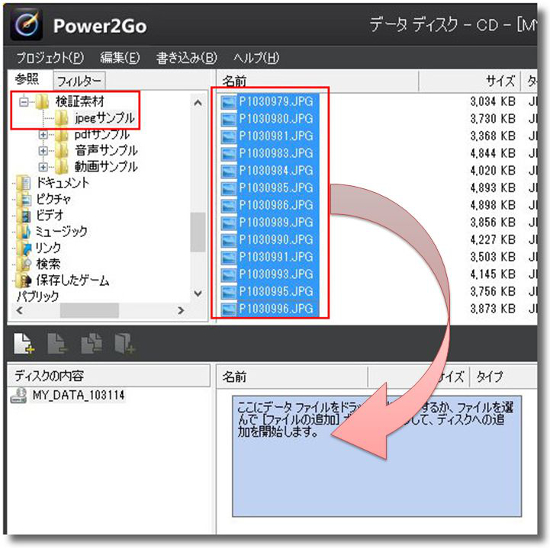This screenshot has width=550, height=548.
Task: Click the Power2Go application logo
Action: 27,25
